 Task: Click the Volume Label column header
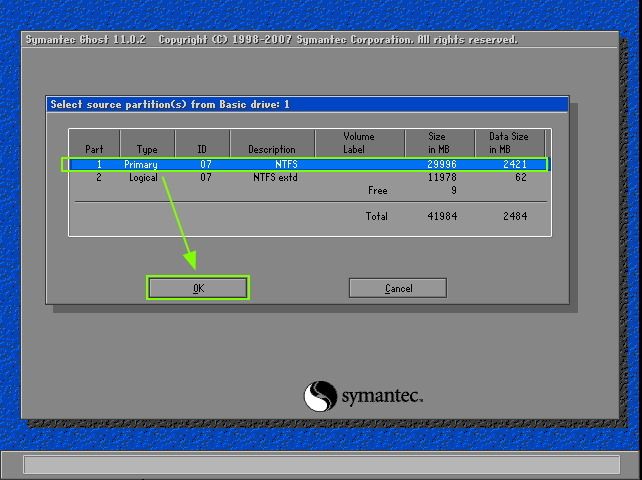coord(360,143)
